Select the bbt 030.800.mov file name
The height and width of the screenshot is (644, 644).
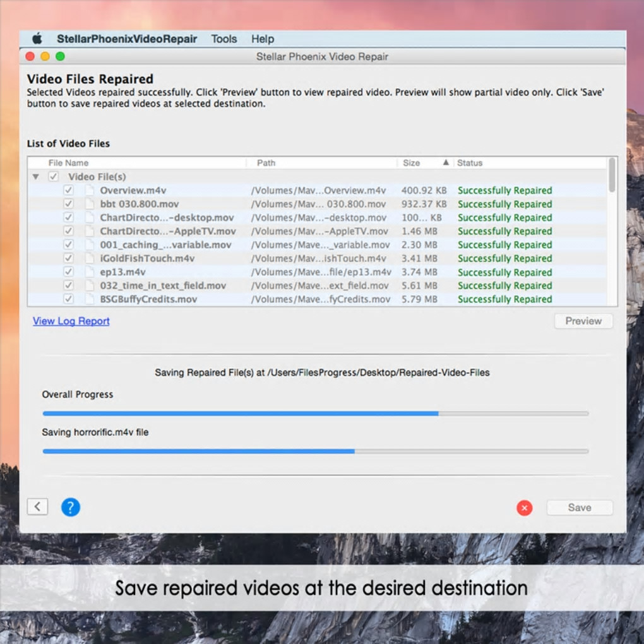click(x=140, y=204)
